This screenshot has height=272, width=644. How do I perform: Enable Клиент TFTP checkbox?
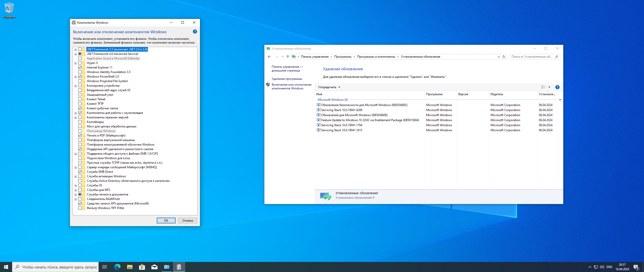point(80,104)
